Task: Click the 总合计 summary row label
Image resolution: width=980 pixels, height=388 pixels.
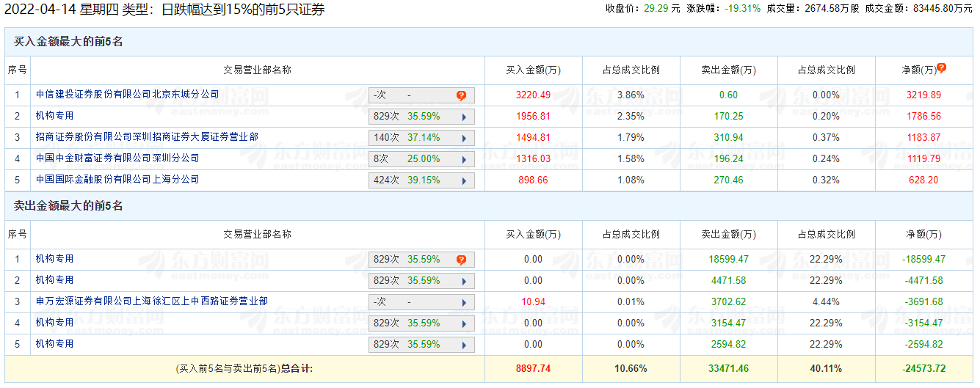Action: tap(244, 369)
